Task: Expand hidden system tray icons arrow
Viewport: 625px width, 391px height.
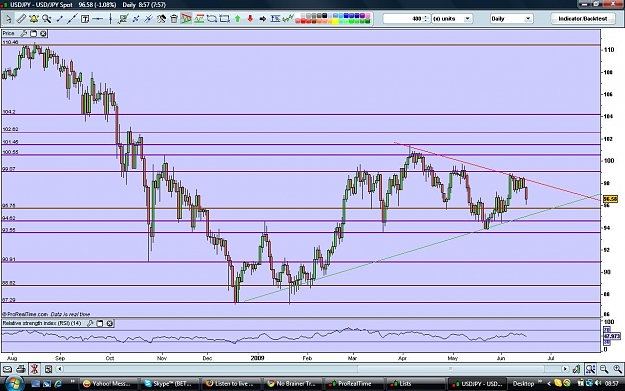Action: pyautogui.click(x=549, y=384)
